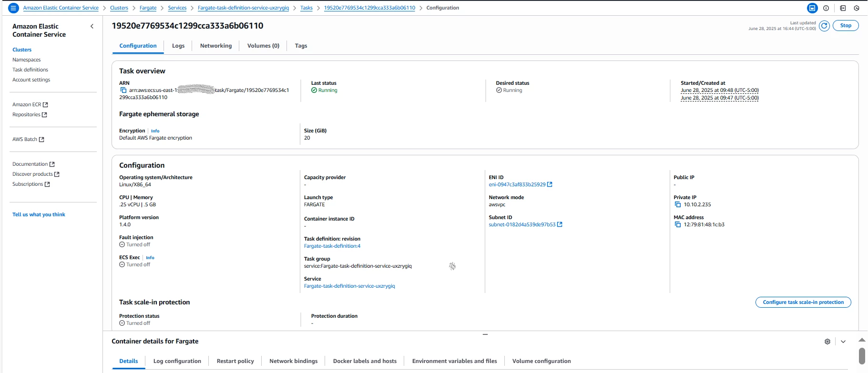
Task: Click the Started at June 28 09:48 timestamp
Action: (x=720, y=90)
